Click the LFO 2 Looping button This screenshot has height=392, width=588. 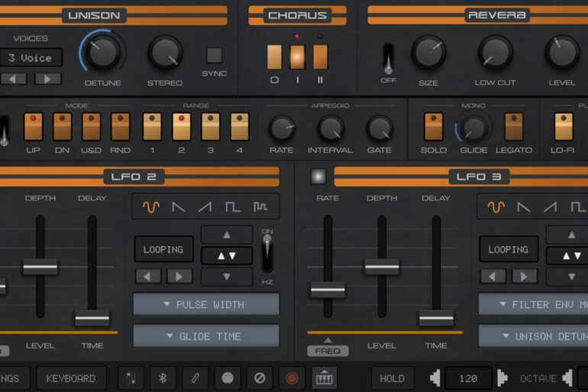tap(163, 249)
